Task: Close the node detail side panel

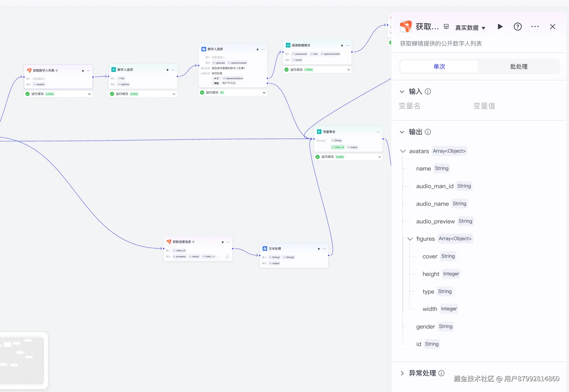Action: point(552,27)
